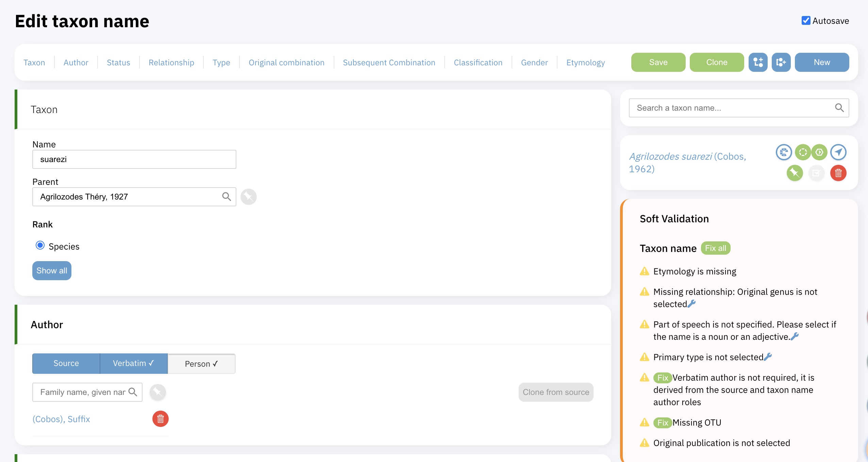868x462 pixels.
Task: Delete the (Cobos), Suffix author entry
Action: (x=160, y=419)
